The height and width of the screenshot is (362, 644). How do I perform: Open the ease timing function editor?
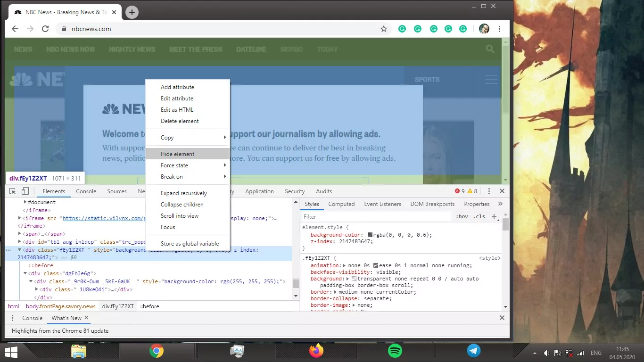376,266
